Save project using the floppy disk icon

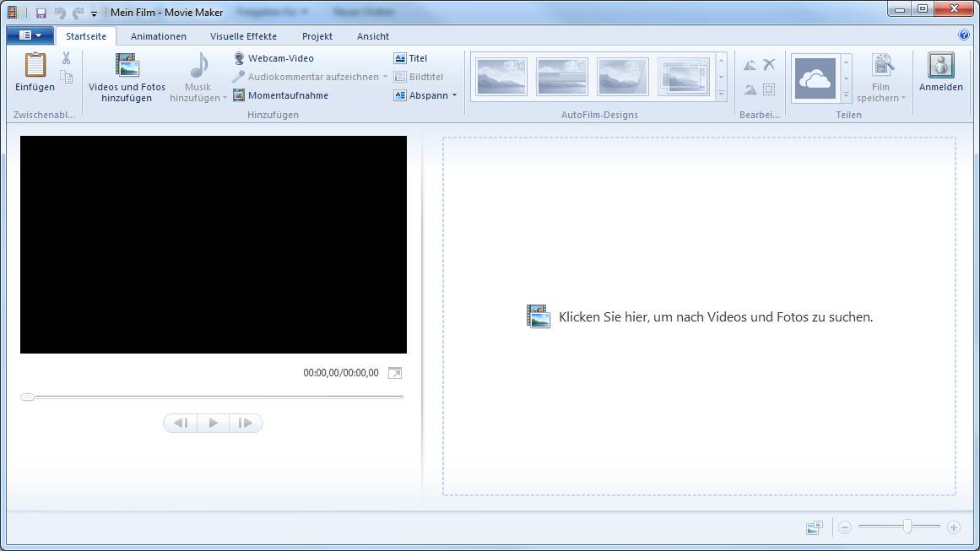(x=41, y=13)
